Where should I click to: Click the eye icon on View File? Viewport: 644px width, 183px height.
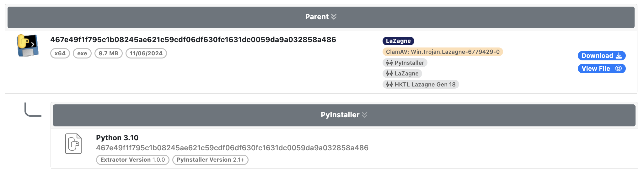(x=618, y=69)
